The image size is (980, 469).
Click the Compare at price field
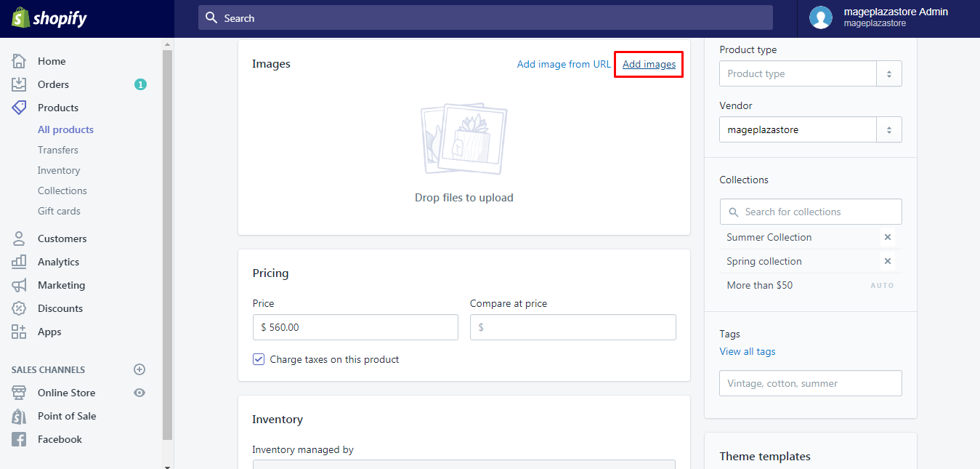pyautogui.click(x=573, y=327)
